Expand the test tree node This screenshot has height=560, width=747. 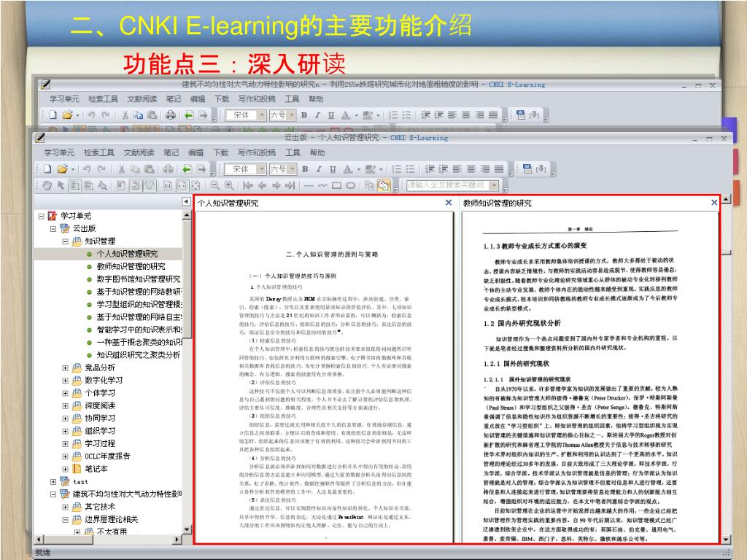53,482
